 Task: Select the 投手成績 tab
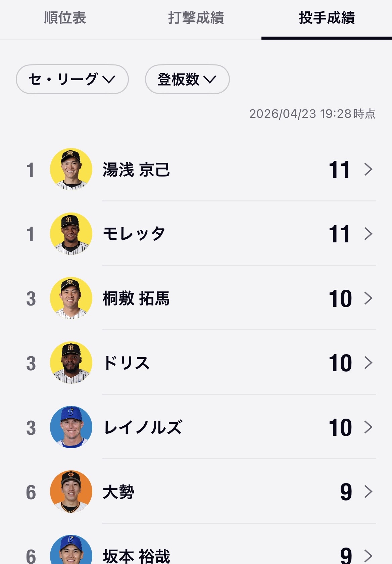[x=327, y=18]
